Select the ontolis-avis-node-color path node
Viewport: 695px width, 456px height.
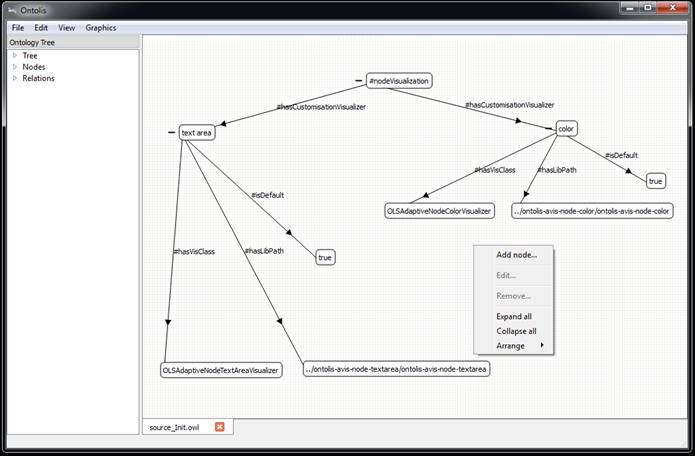[592, 211]
